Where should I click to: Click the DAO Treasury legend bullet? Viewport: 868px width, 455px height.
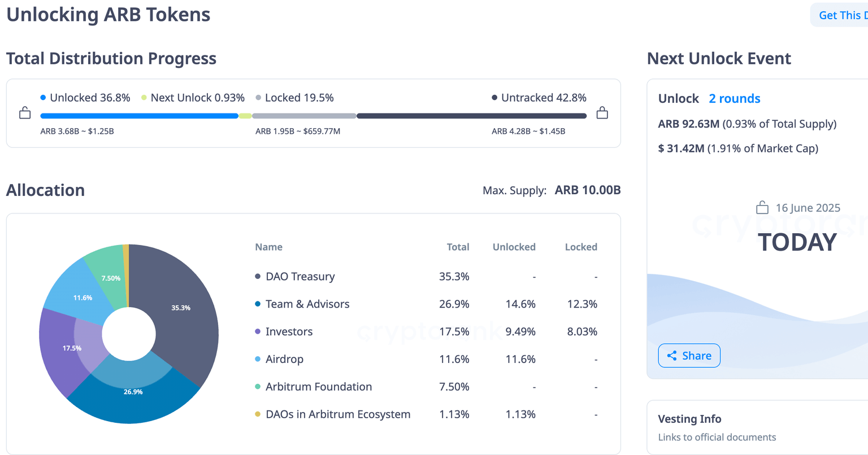point(258,277)
